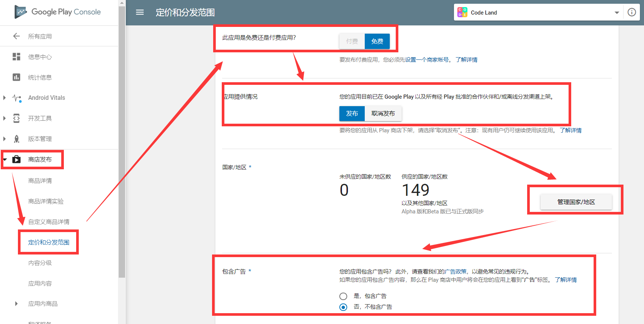Click the Code Land app icon

pyautogui.click(x=463, y=12)
